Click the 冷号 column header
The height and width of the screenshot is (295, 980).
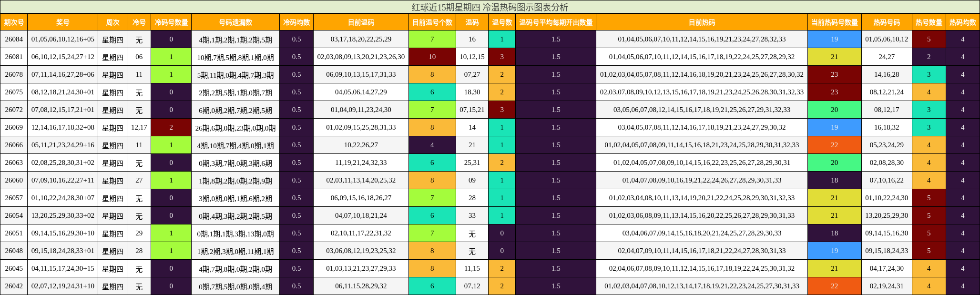click(139, 22)
